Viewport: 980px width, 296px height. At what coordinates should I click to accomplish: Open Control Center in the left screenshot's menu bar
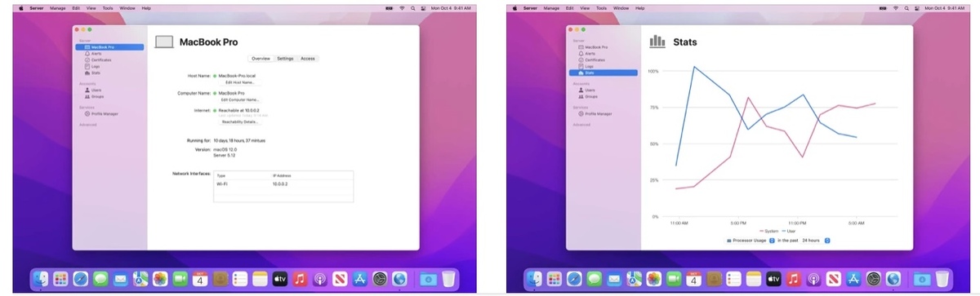422,7
